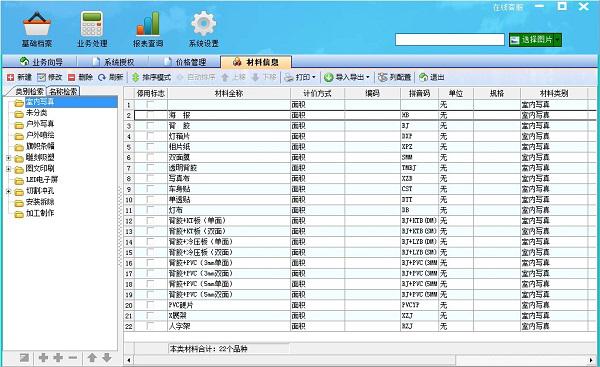Switch to 业务向导 tab
Viewport: 600px width, 367px height.
(x=41, y=62)
